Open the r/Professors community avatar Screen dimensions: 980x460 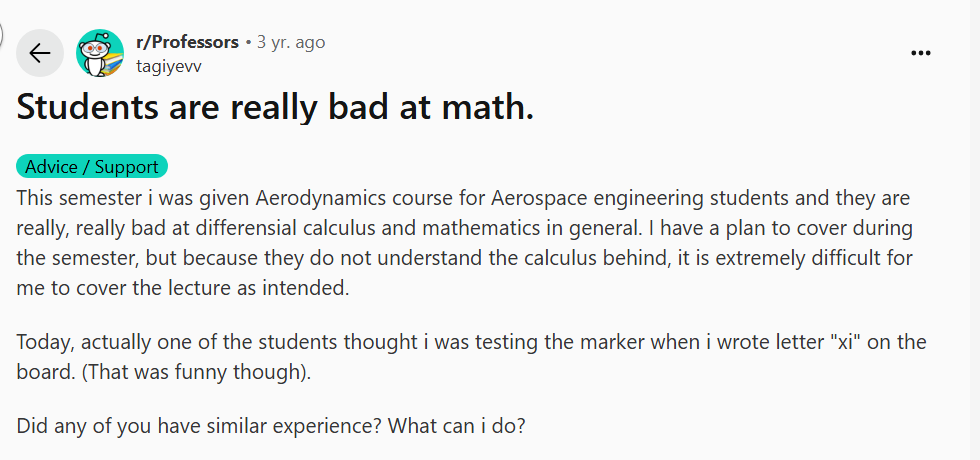coord(100,53)
